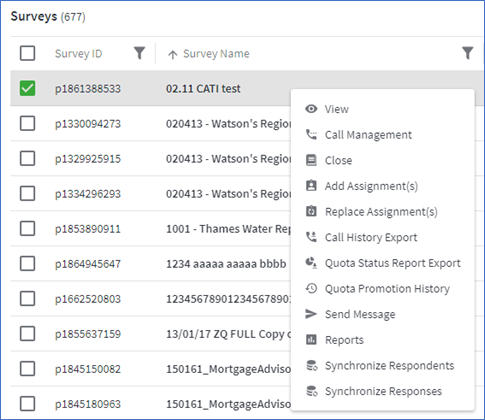
Task: Tick checkbox for survey p1845180963
Action: (27, 404)
